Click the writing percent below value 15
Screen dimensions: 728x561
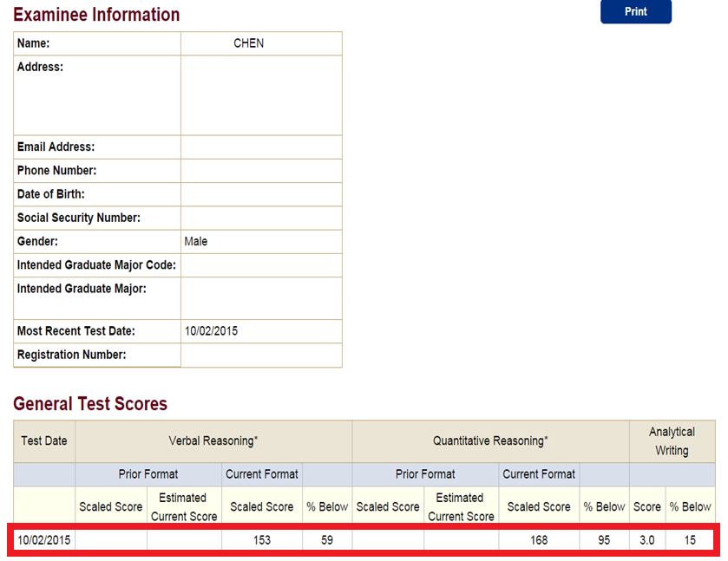[x=690, y=540]
